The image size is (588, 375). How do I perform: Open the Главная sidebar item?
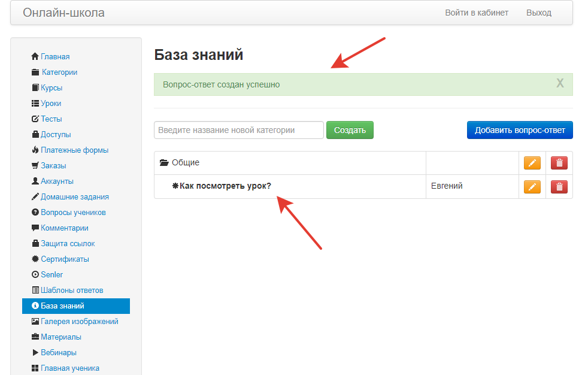(55, 57)
